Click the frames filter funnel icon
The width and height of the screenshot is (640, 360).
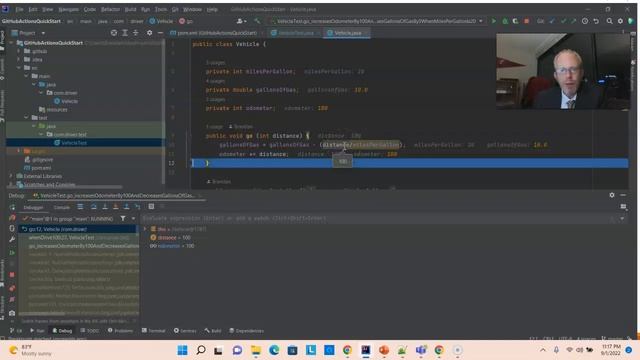click(x=123, y=219)
